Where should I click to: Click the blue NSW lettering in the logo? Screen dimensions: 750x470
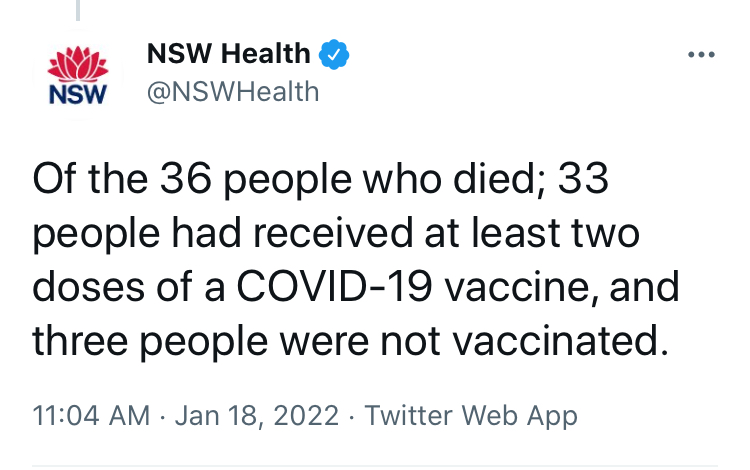[78, 96]
